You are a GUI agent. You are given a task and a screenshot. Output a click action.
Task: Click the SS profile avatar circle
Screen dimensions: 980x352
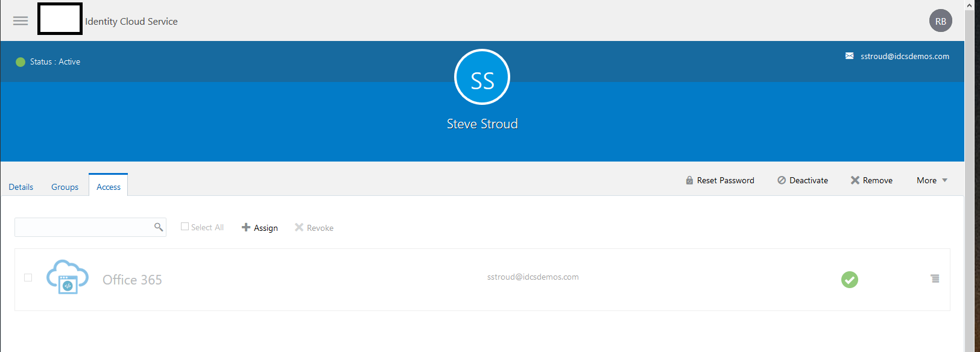[482, 77]
